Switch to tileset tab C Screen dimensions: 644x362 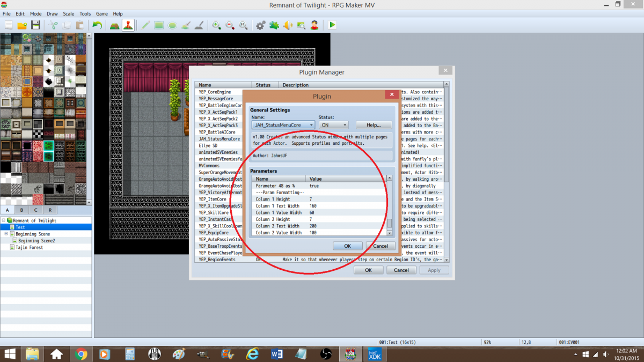point(36,210)
